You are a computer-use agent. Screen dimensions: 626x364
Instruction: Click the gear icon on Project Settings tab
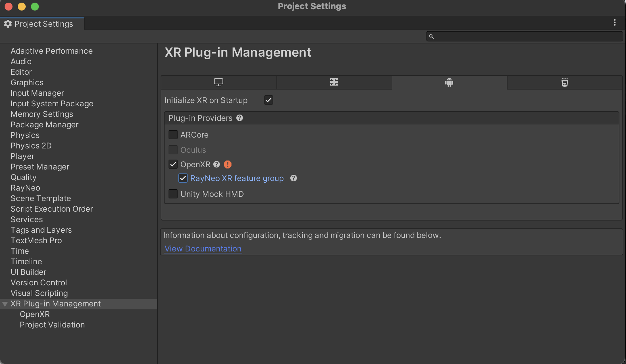click(x=8, y=24)
